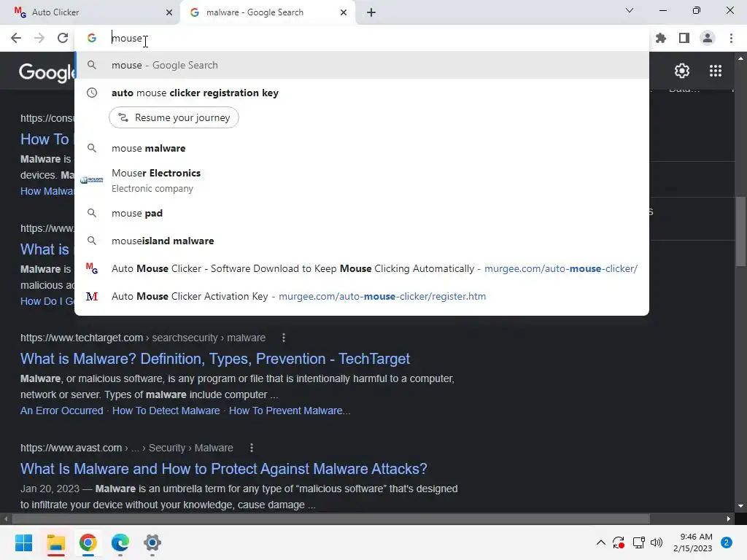Show hidden system tray icons
This screenshot has height=560, width=747.
click(601, 542)
